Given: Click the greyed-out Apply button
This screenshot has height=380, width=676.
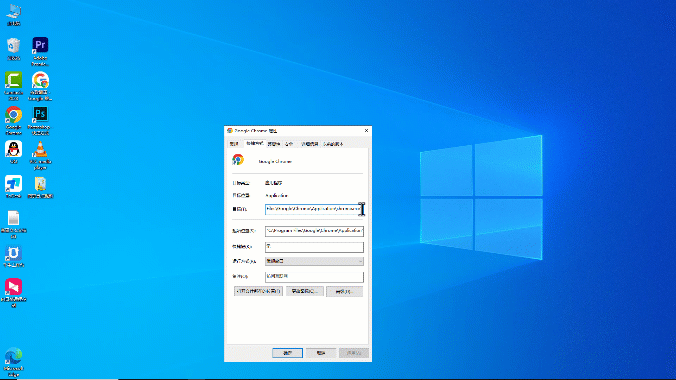Looking at the screenshot, I should point(354,353).
